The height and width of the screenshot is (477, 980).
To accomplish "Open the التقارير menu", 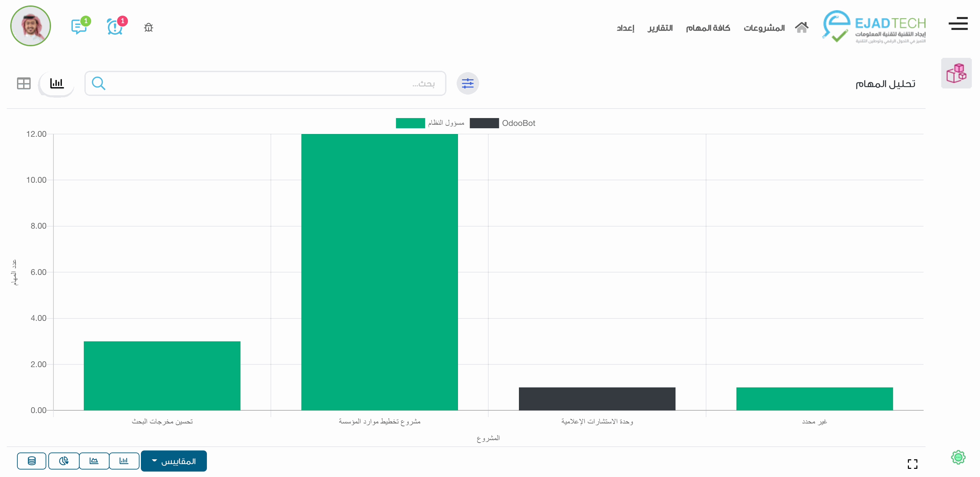I will (660, 28).
